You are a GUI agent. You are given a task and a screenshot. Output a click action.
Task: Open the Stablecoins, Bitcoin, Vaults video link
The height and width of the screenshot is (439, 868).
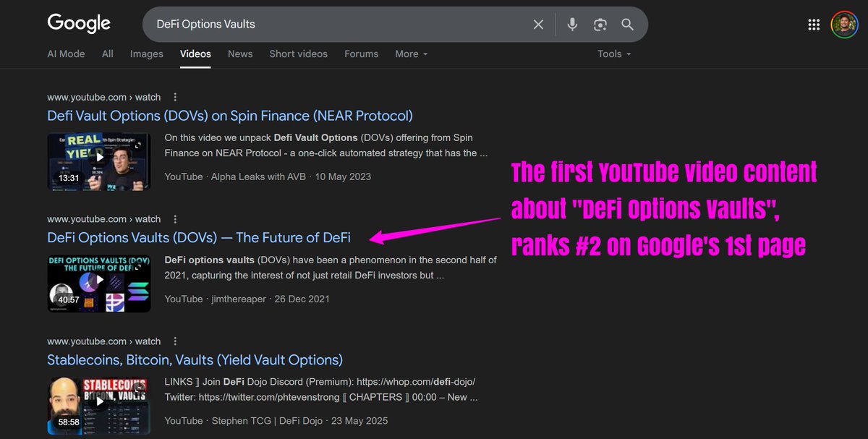(195, 359)
